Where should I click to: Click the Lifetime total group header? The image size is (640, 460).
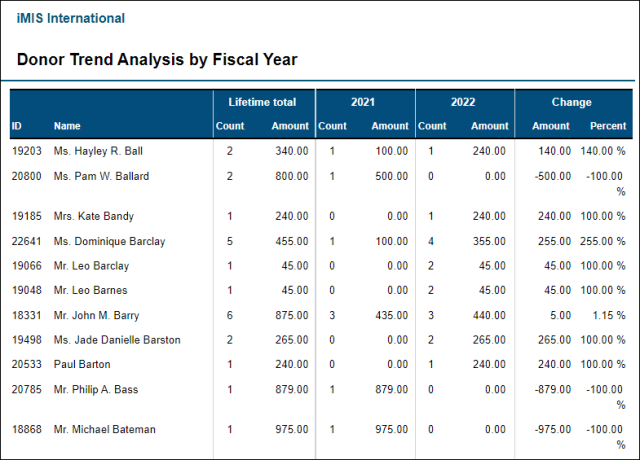(262, 102)
